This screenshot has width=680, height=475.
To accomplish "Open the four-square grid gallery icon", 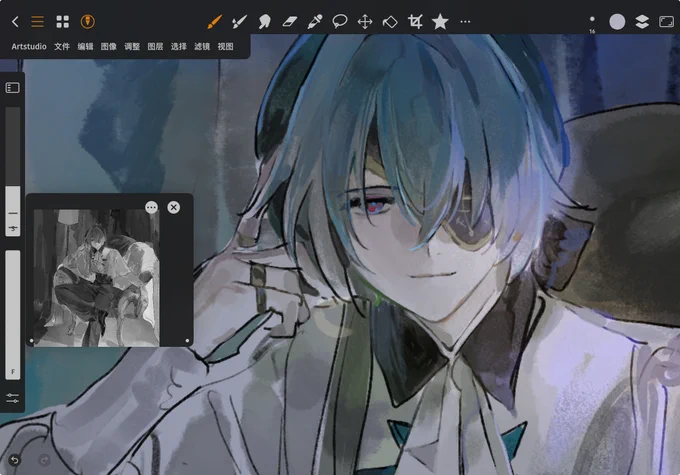I will pos(62,22).
